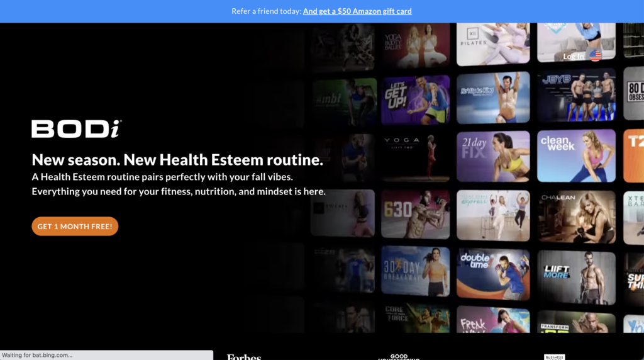The width and height of the screenshot is (644, 360).
Task: Click the 'Refer a friend today:' banner text
Action: 267,11
